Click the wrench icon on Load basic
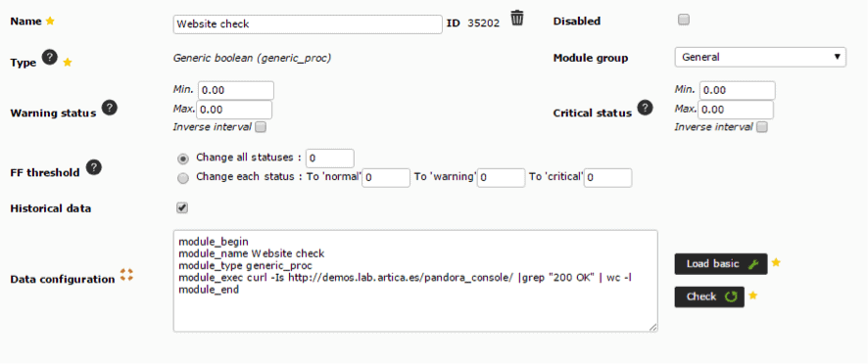Viewport: 868px width, 364px height. coord(752,264)
